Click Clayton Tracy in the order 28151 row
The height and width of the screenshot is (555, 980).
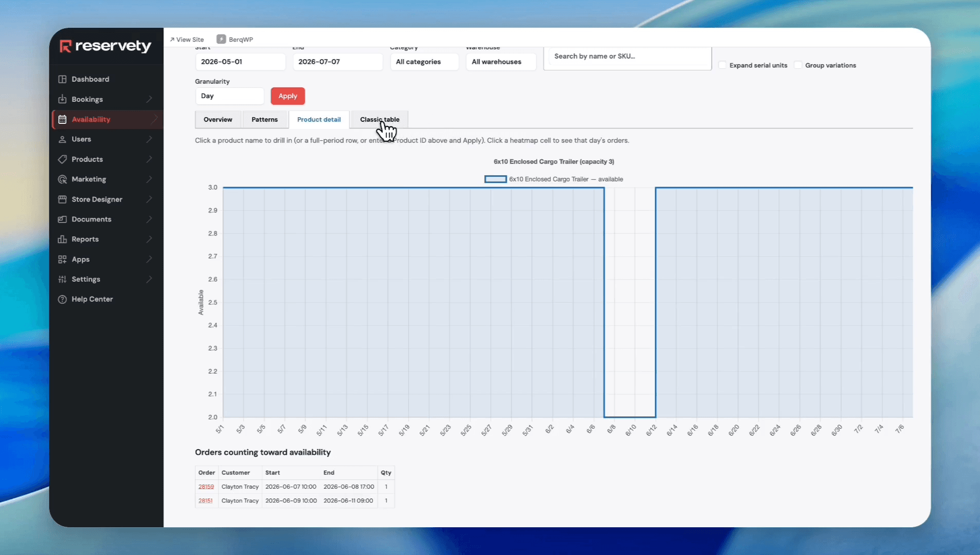(x=240, y=501)
